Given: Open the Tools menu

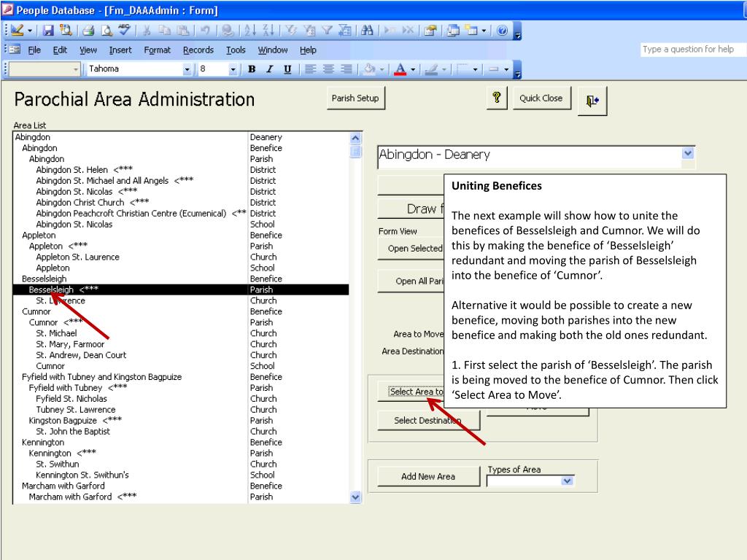Looking at the screenshot, I should pyautogui.click(x=236, y=50).
